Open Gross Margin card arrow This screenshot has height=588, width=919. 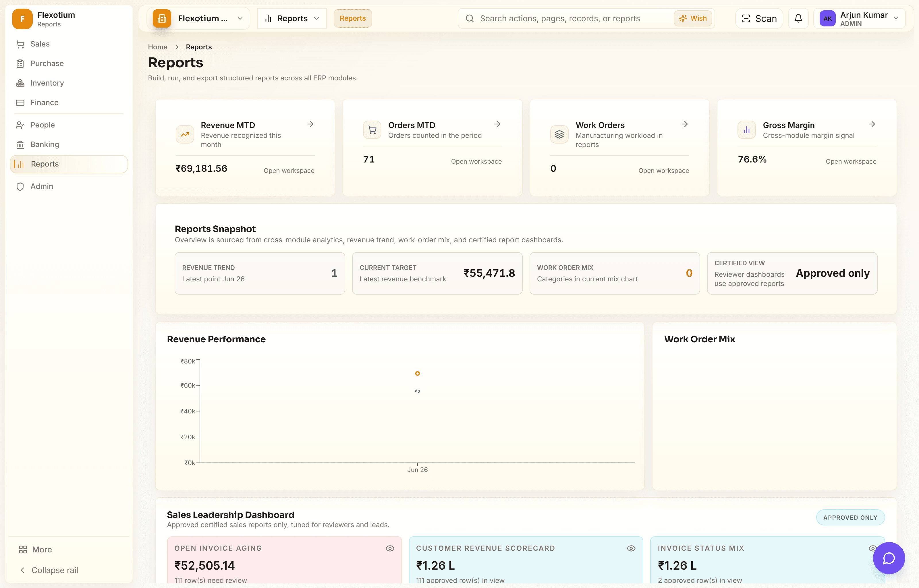click(872, 124)
